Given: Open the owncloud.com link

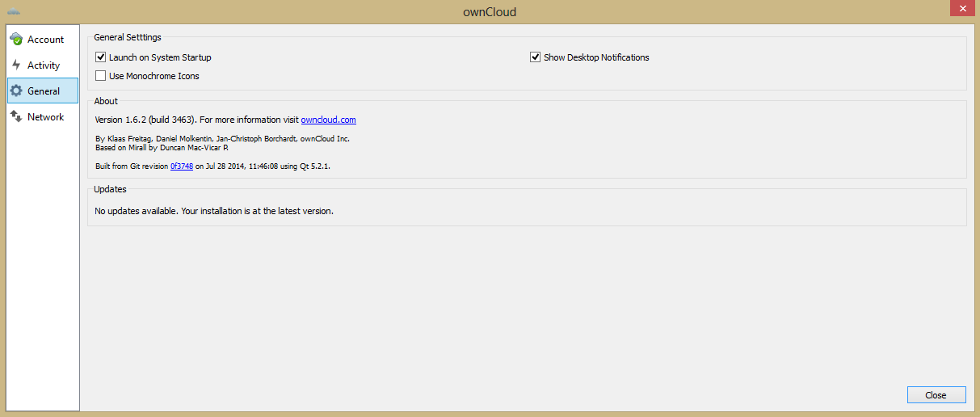Looking at the screenshot, I should pyautogui.click(x=328, y=120).
